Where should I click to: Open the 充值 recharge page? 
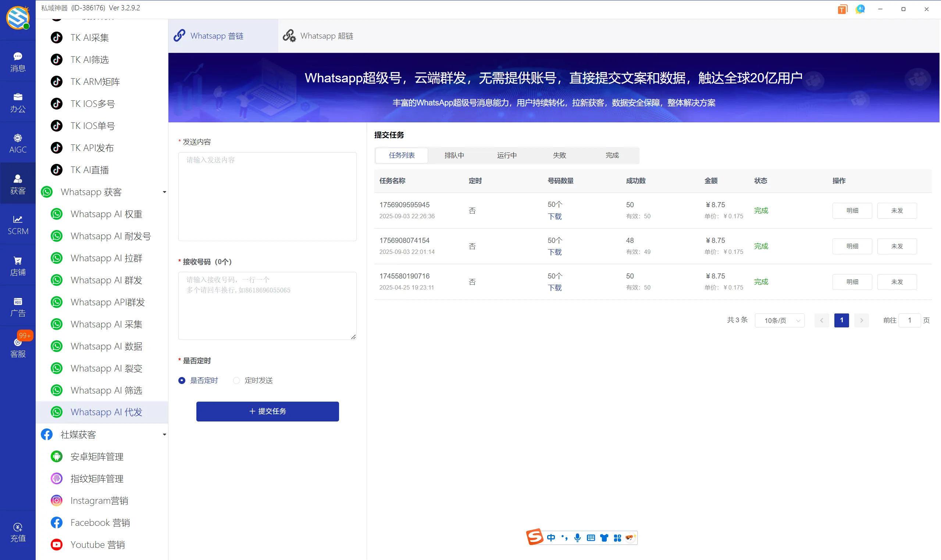[18, 532]
